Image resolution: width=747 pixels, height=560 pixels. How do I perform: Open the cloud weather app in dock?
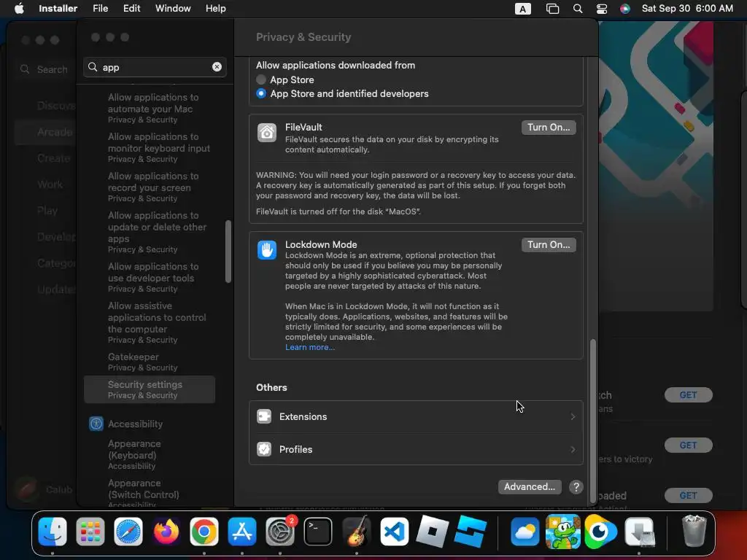(x=525, y=532)
